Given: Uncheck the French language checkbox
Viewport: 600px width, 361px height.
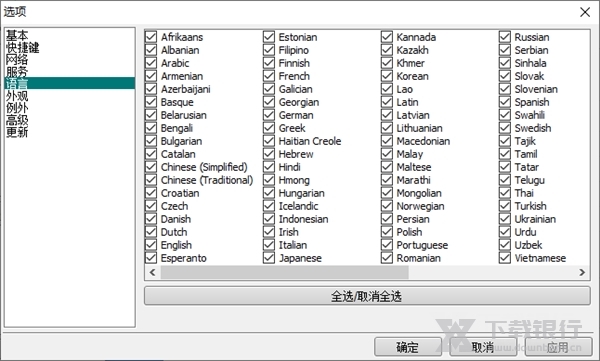Looking at the screenshot, I should (269, 76).
